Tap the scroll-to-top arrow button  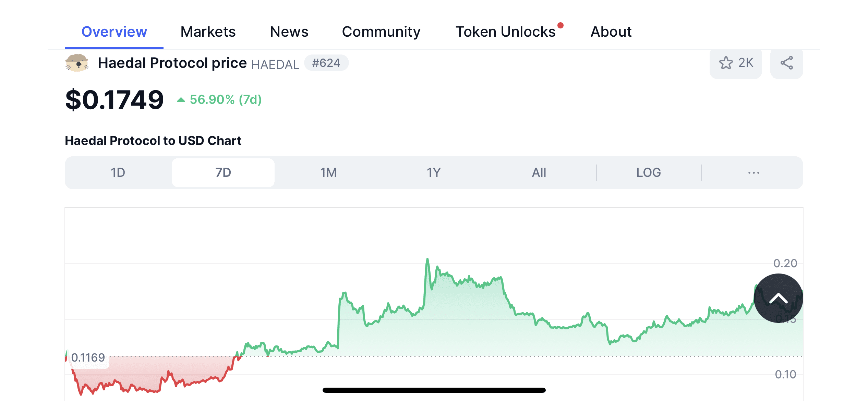pyautogui.click(x=778, y=298)
